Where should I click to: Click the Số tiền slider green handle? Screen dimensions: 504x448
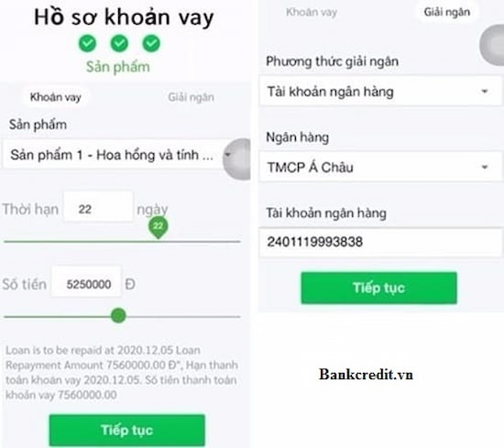coord(118,315)
